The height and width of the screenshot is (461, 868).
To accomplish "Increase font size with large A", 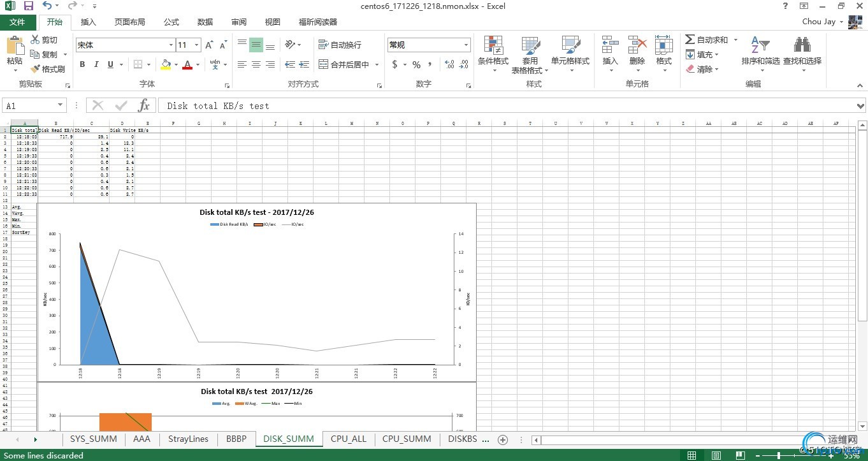I will pos(209,45).
